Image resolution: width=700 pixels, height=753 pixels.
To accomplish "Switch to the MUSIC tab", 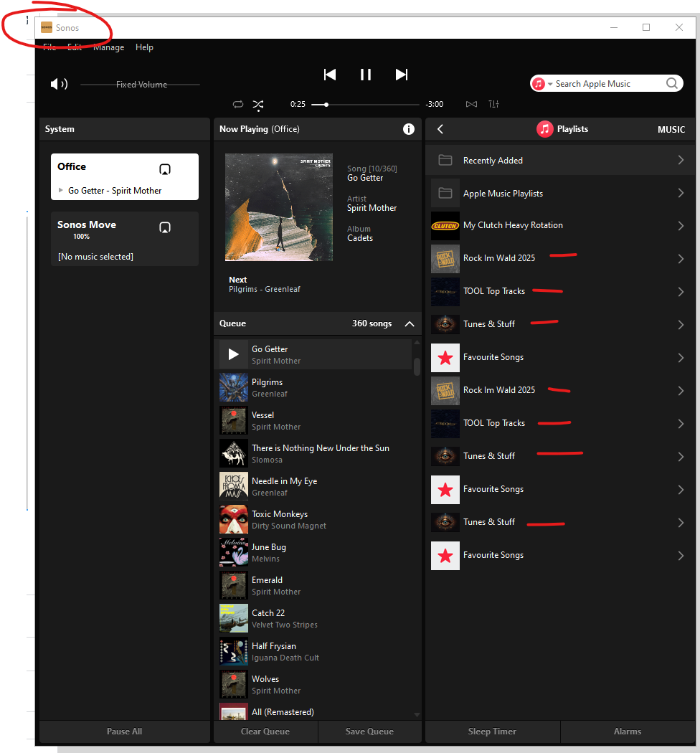I will coord(671,130).
